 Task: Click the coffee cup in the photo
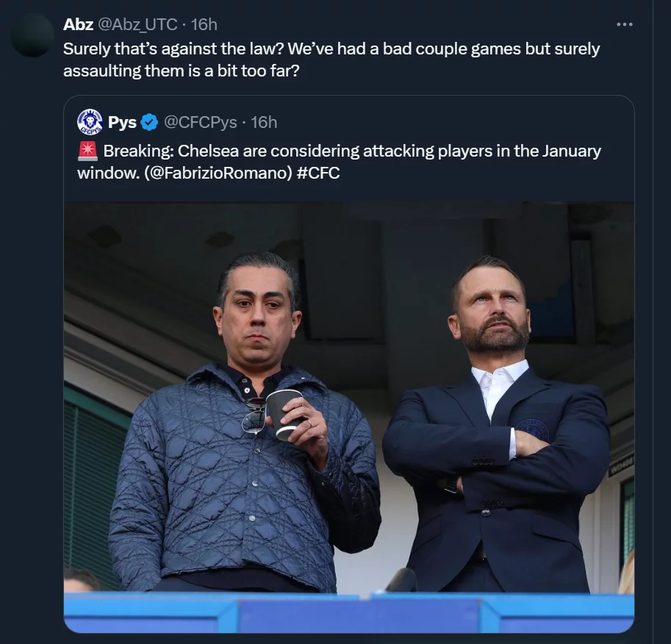[283, 413]
